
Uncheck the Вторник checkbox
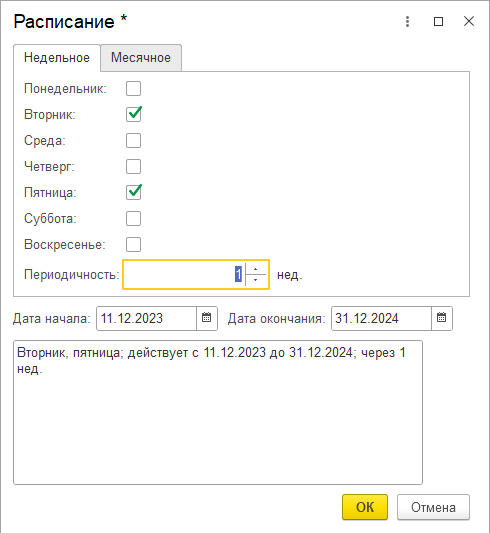click(133, 114)
